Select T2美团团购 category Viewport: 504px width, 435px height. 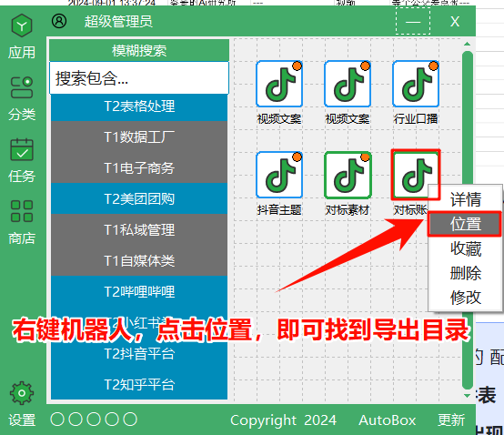click(x=139, y=198)
